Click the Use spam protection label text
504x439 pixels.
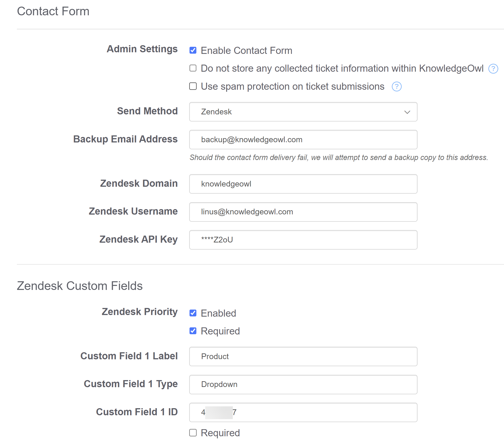tap(292, 87)
